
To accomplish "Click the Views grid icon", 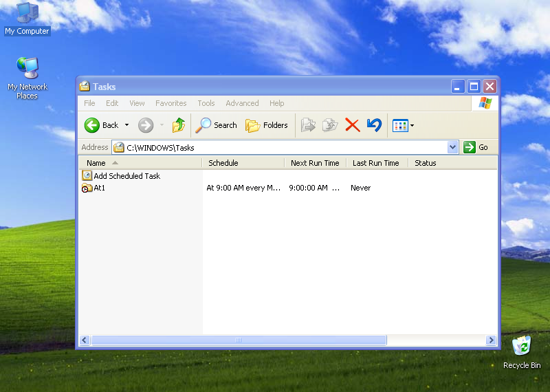I will (400, 125).
